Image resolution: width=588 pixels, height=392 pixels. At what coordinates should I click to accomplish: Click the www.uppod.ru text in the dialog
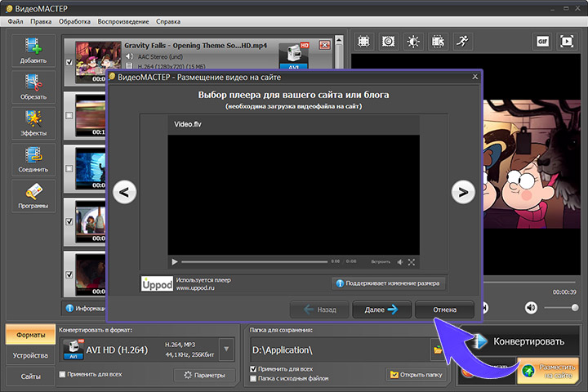pyautogui.click(x=195, y=288)
